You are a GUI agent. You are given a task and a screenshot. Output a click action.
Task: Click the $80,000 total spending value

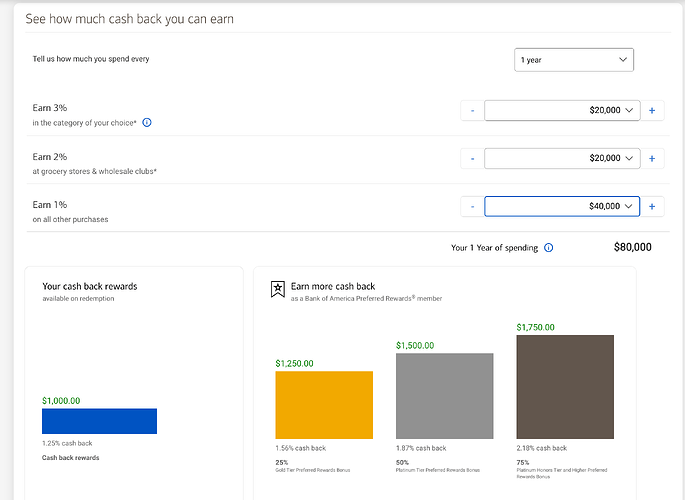pos(632,247)
